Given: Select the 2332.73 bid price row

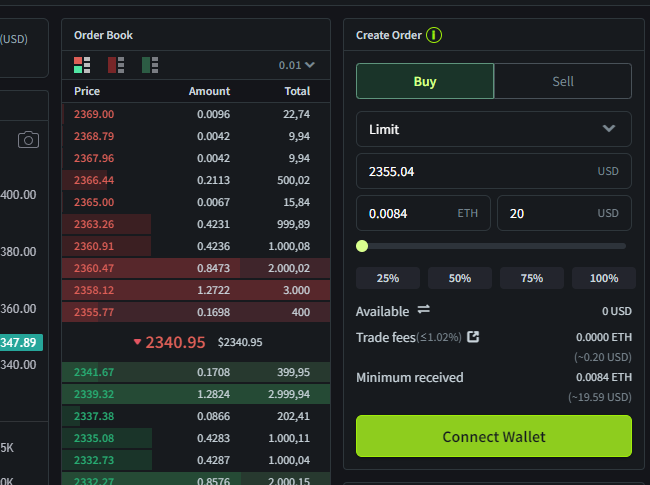Looking at the screenshot, I should (x=196, y=460).
